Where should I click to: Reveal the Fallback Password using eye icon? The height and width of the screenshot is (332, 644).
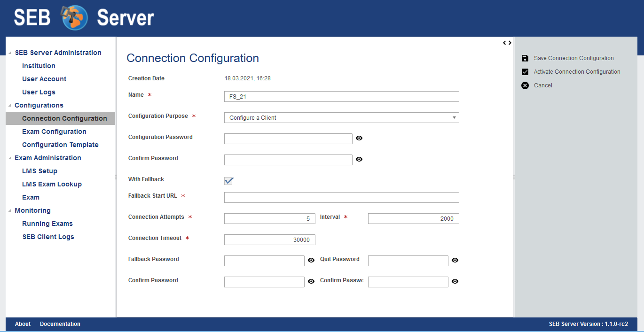click(x=311, y=260)
